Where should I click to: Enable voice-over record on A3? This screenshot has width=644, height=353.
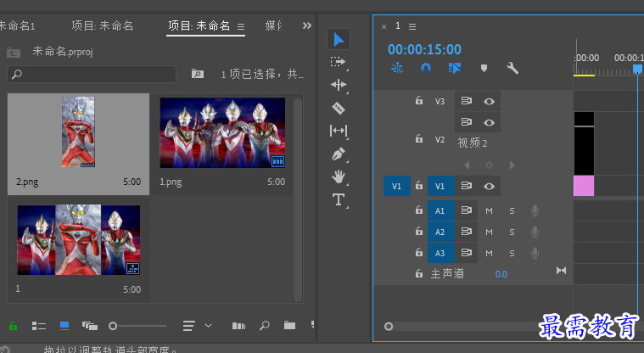[x=535, y=253]
